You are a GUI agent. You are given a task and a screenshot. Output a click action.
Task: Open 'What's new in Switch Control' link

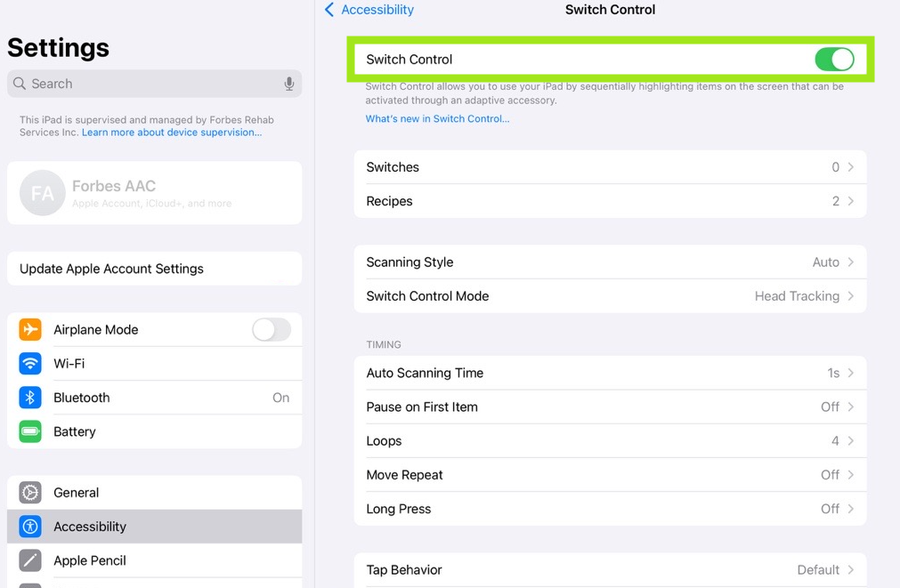point(437,118)
